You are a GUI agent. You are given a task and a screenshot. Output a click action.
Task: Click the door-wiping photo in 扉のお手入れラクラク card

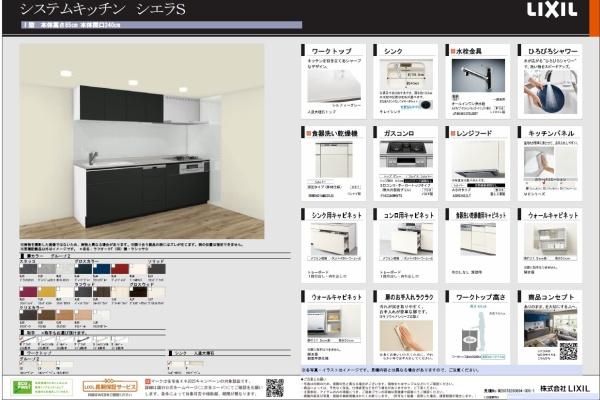406,336
